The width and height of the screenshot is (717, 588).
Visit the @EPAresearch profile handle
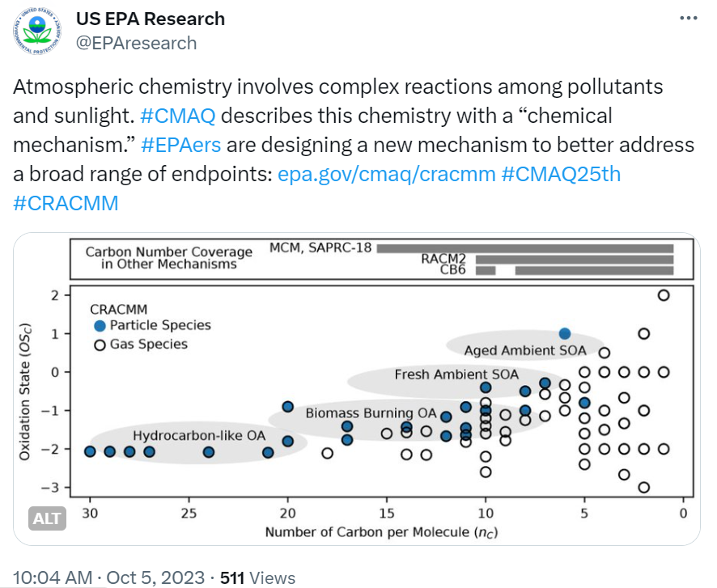coord(137,44)
